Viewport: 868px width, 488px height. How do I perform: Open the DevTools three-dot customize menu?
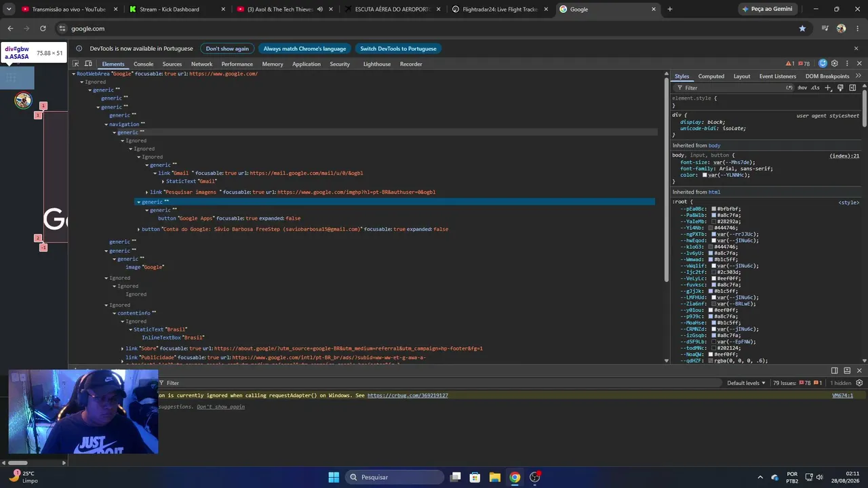[846, 64]
